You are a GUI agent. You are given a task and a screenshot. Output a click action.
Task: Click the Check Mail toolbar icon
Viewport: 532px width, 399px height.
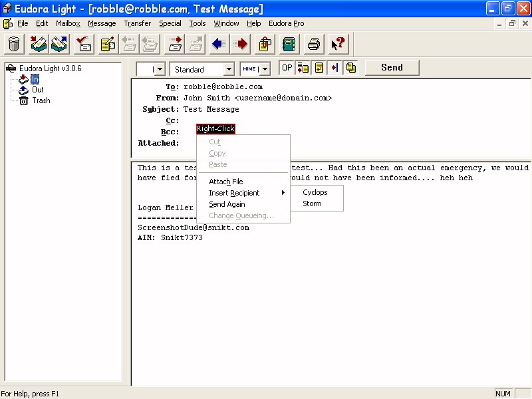(84, 44)
